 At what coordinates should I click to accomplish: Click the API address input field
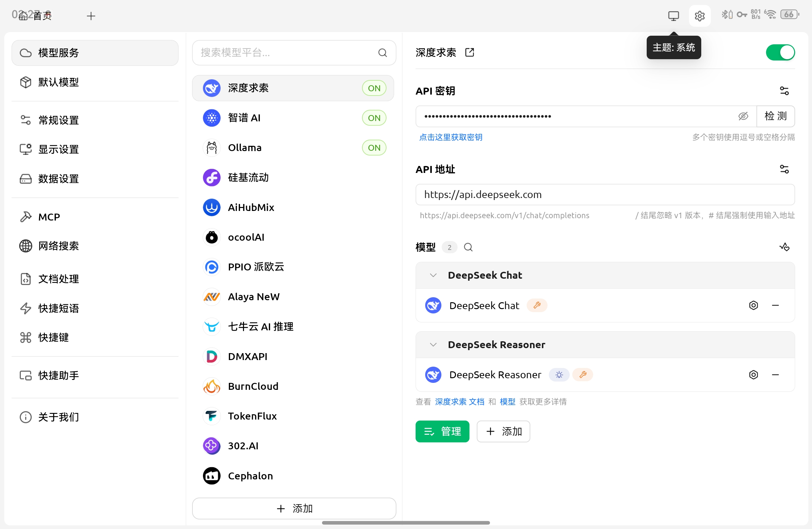[x=605, y=194]
